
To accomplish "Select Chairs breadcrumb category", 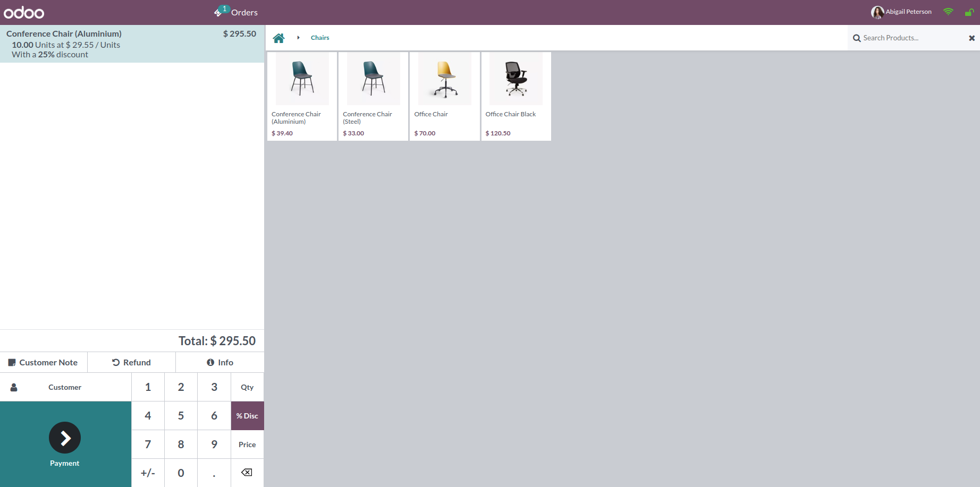I will (x=320, y=38).
